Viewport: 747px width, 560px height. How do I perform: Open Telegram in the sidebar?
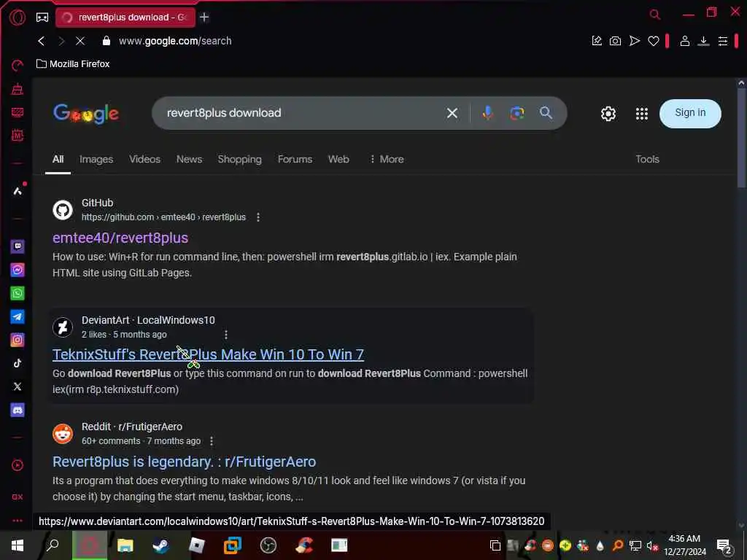pos(18,316)
